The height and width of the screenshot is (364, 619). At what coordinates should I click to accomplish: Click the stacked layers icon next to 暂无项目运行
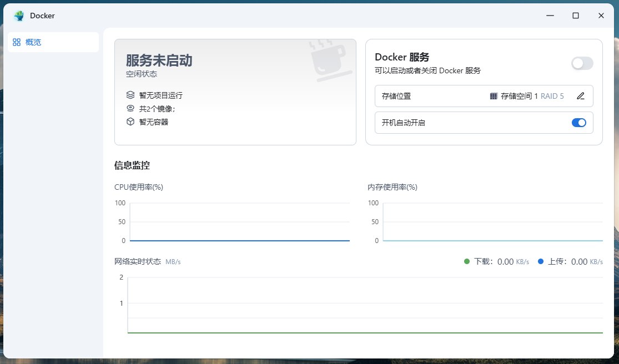pyautogui.click(x=129, y=95)
